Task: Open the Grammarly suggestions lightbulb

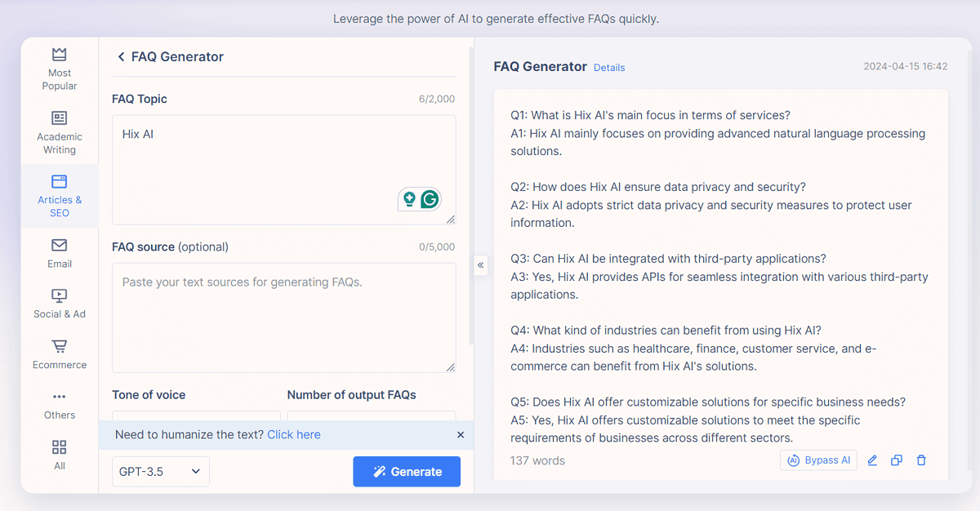Action: point(409,198)
